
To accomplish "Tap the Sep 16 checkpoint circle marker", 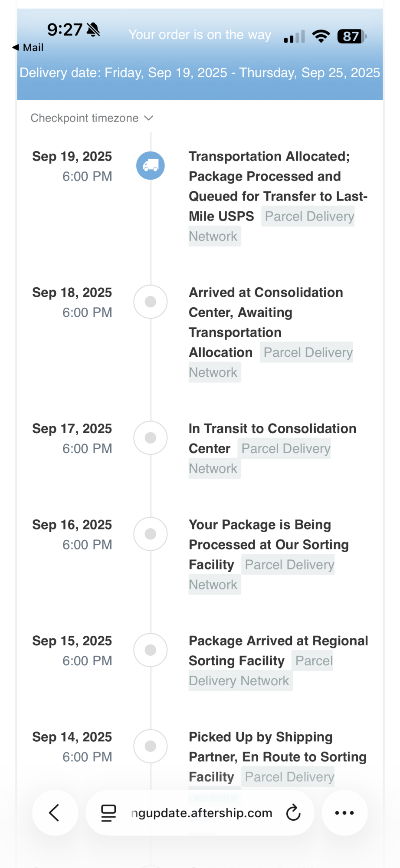I will click(x=151, y=534).
